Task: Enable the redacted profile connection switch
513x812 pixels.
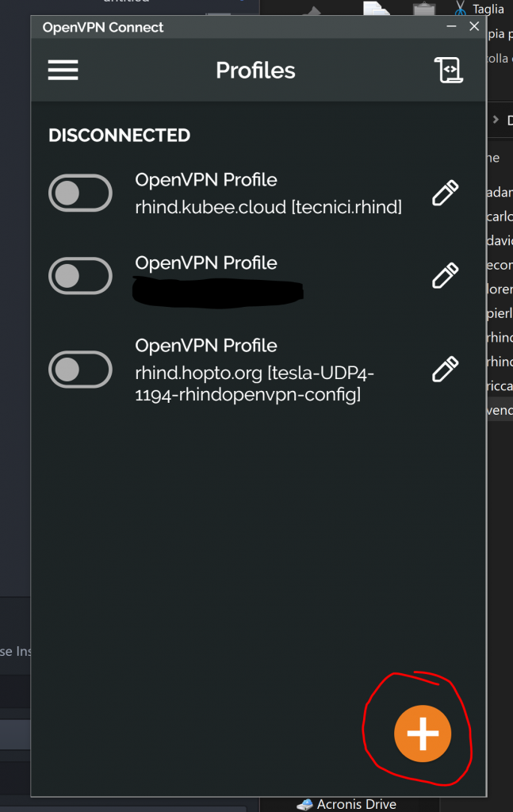Action: click(x=80, y=276)
